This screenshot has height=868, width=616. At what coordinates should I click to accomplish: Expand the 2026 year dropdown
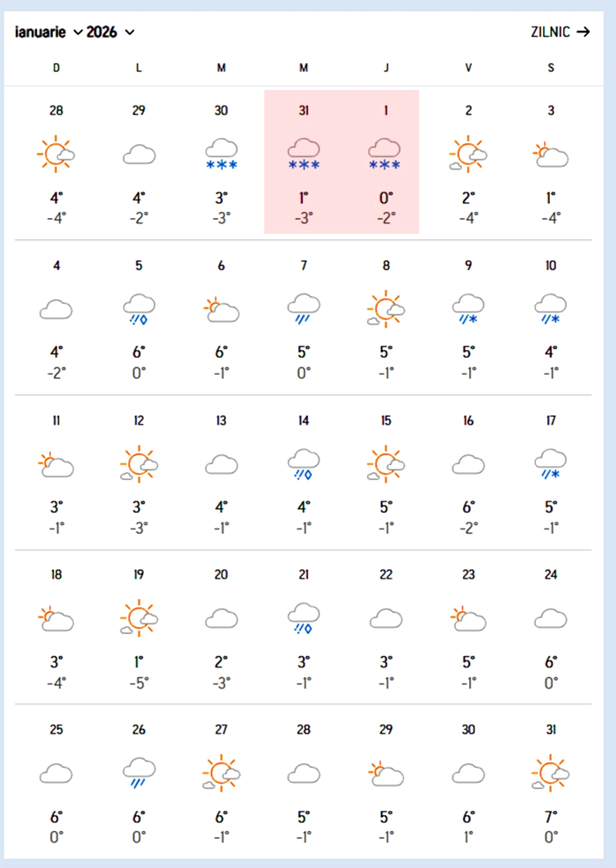point(111,33)
